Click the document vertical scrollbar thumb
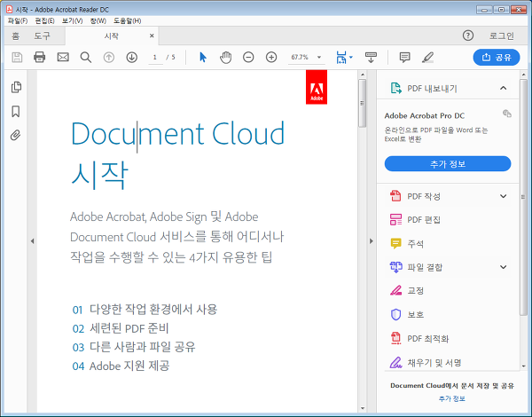532x417 pixels. coord(363,103)
